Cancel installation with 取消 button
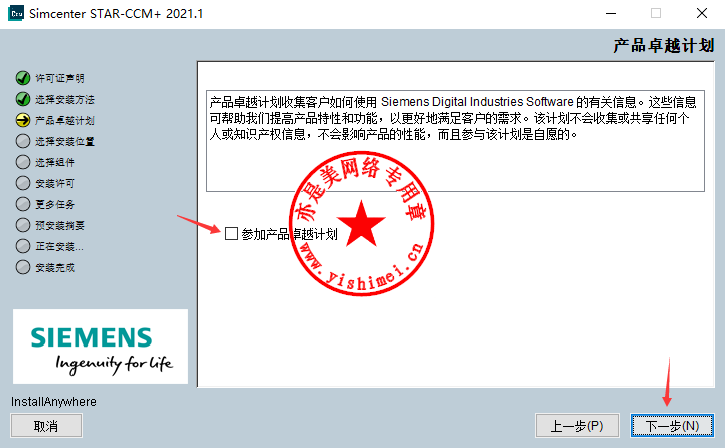This screenshot has width=725, height=448. point(46,425)
